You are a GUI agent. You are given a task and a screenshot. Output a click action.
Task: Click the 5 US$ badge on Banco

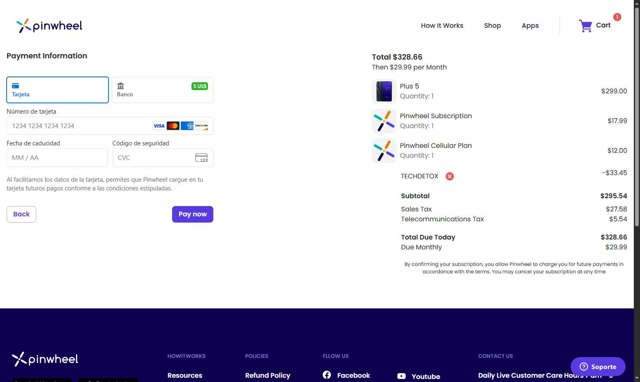(200, 86)
